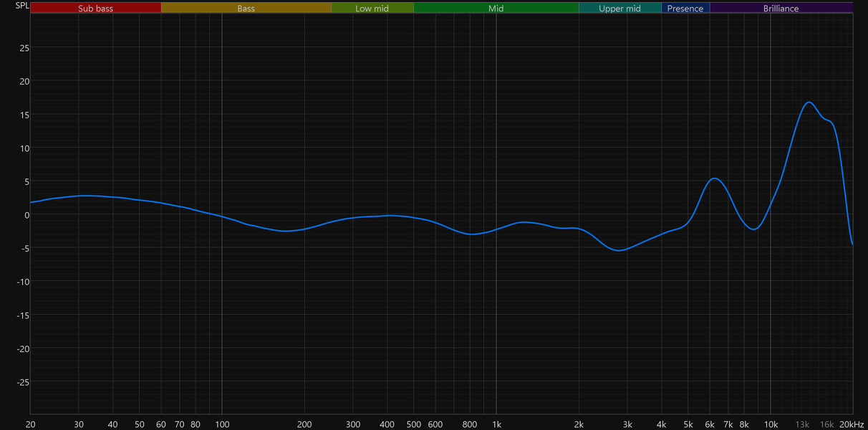The image size is (868, 430).
Task: Click the Low mid band header
Action: [x=372, y=9]
